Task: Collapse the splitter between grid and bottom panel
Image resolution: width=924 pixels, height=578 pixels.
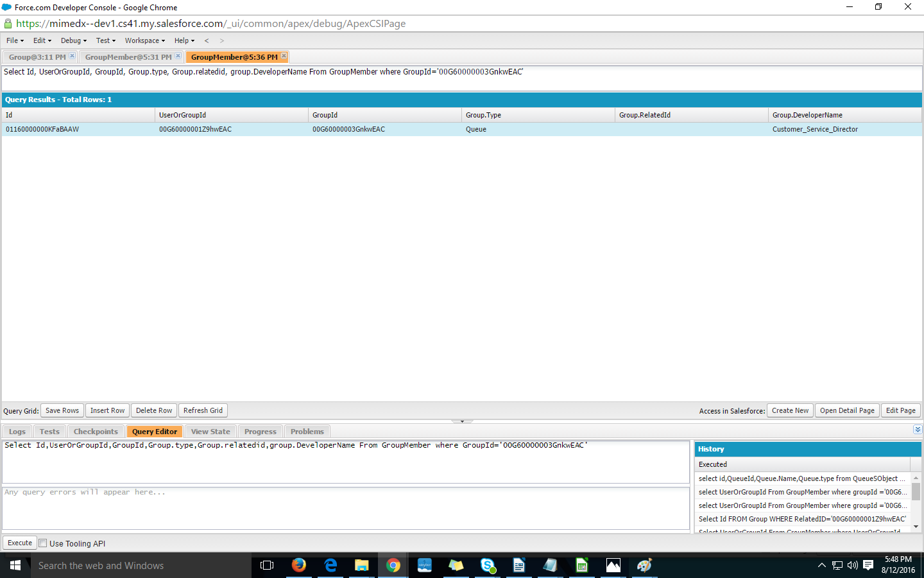Action: 462,421
